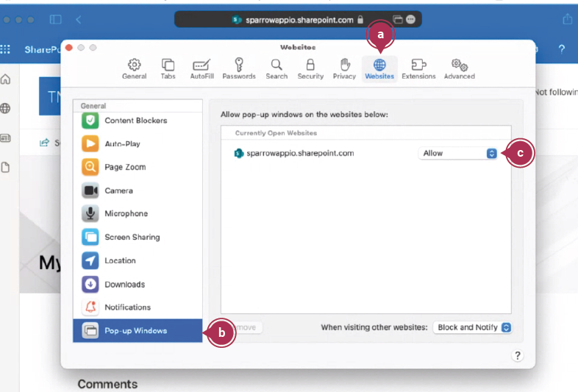Open the General preferences tab
Image resolution: width=578 pixels, height=392 pixels.
click(x=134, y=68)
